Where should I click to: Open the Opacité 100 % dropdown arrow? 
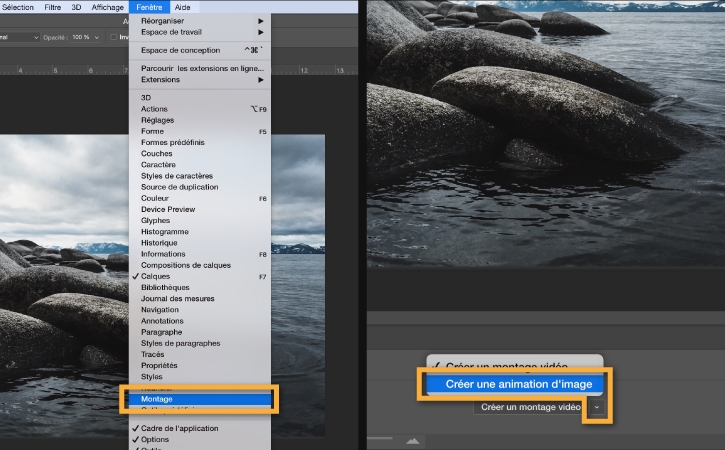click(x=97, y=37)
